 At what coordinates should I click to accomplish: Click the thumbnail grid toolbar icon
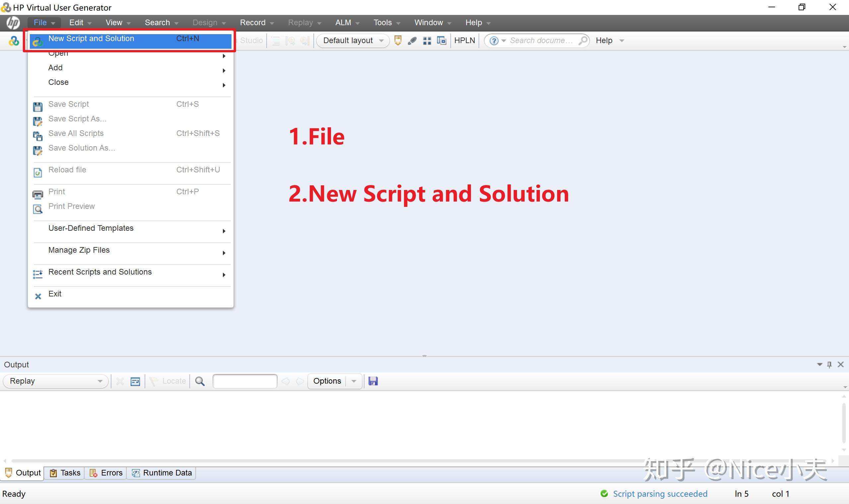pos(427,41)
